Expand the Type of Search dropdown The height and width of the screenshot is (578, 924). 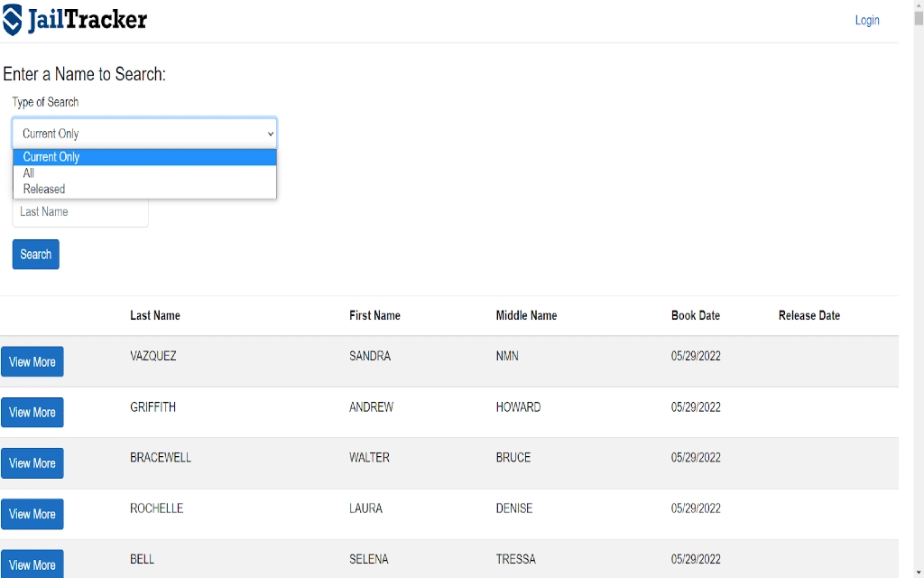click(x=144, y=134)
